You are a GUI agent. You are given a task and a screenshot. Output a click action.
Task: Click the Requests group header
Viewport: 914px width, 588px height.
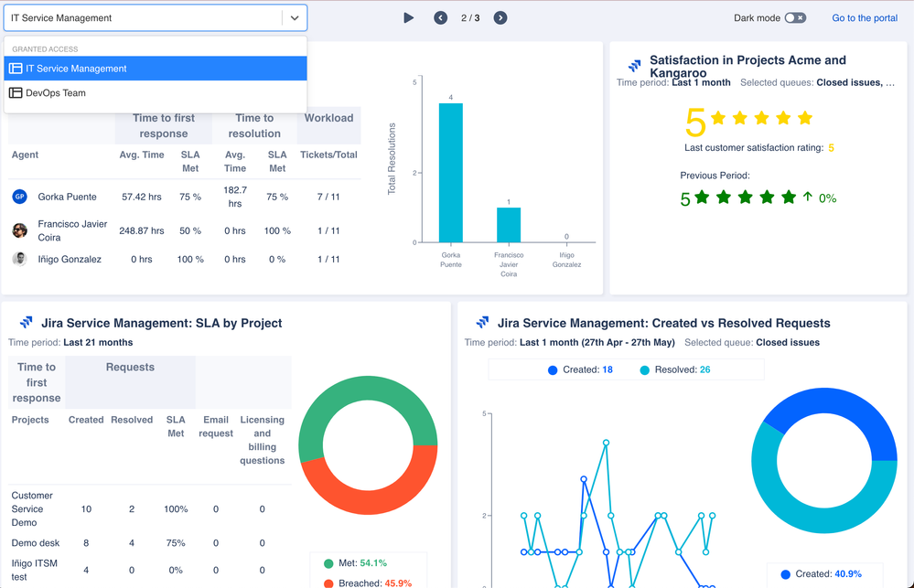pyautogui.click(x=130, y=367)
